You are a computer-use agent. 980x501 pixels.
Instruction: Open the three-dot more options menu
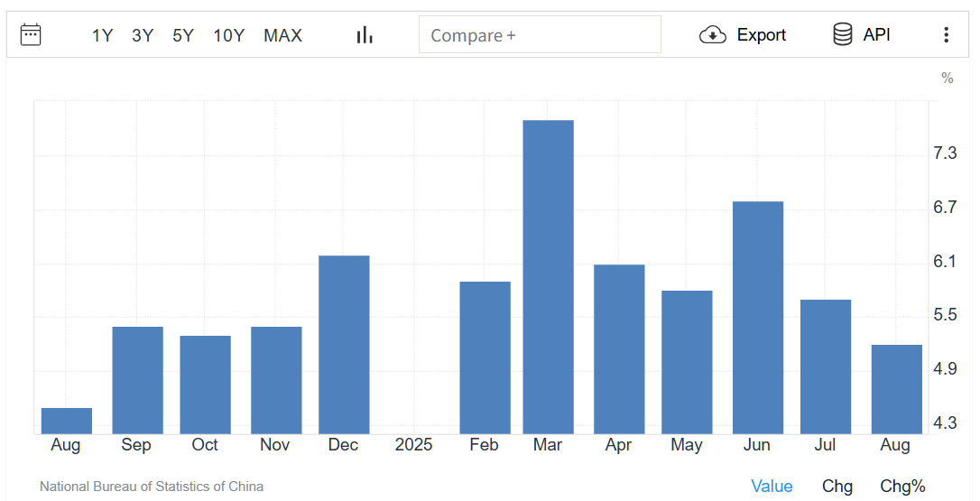947,35
